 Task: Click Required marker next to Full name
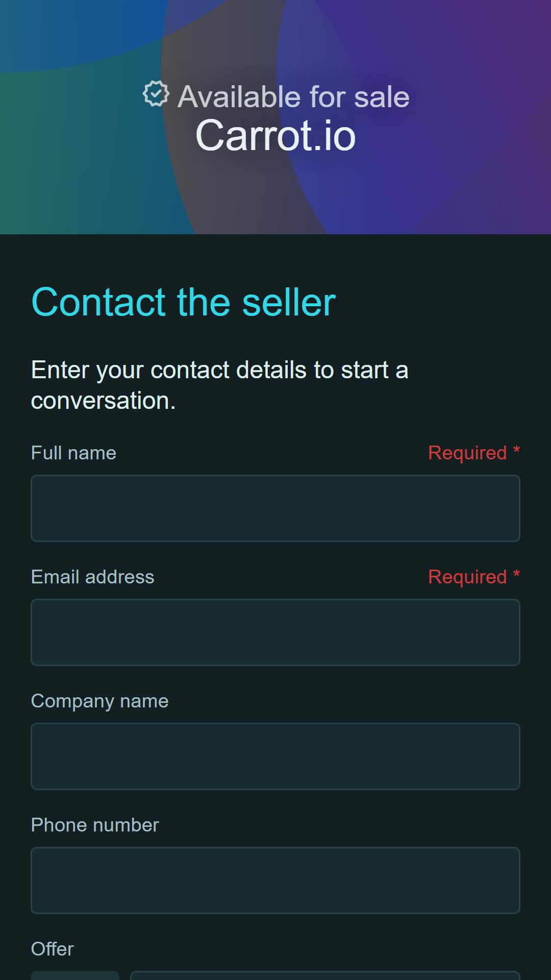click(x=474, y=453)
